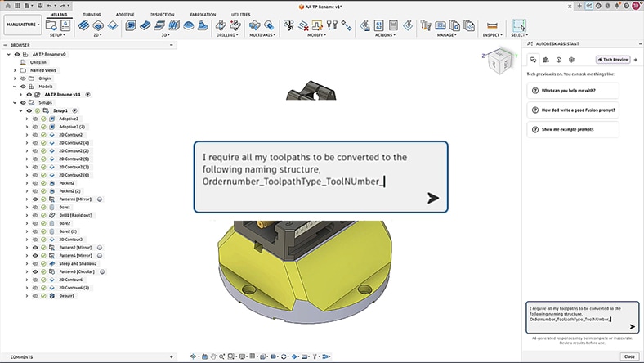Open the gear settings icon in Assistant panel
Screen dimensions: 644x363
(x=571, y=60)
